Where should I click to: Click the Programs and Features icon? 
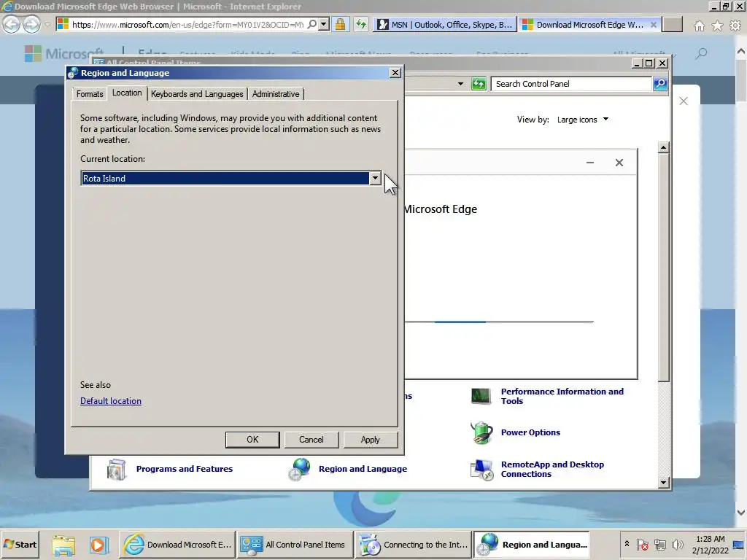pyautogui.click(x=116, y=470)
